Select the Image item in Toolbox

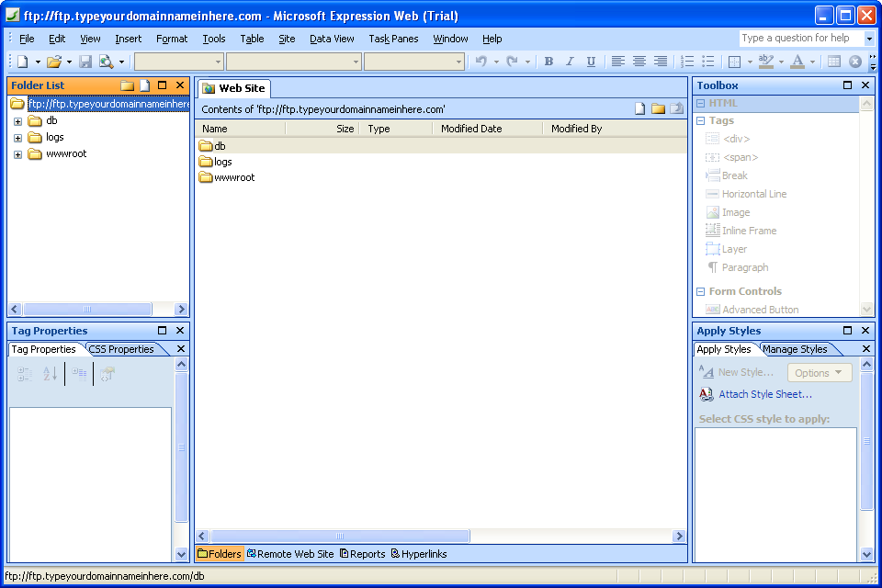(x=728, y=212)
